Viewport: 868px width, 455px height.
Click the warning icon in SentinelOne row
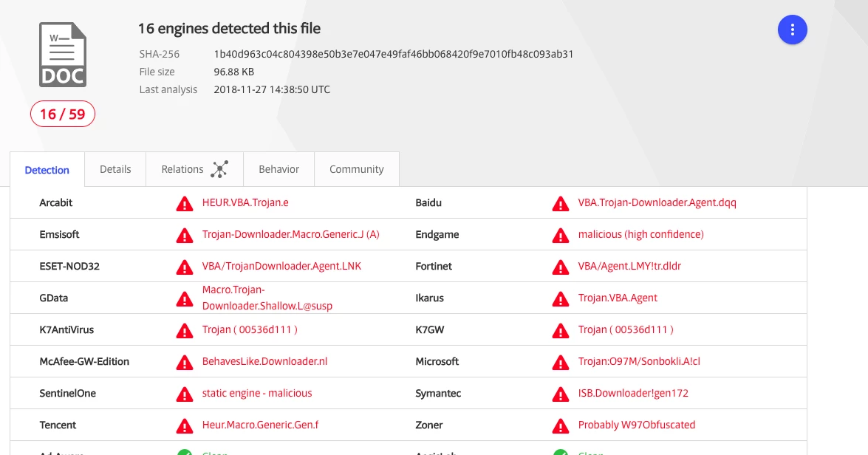point(185,394)
